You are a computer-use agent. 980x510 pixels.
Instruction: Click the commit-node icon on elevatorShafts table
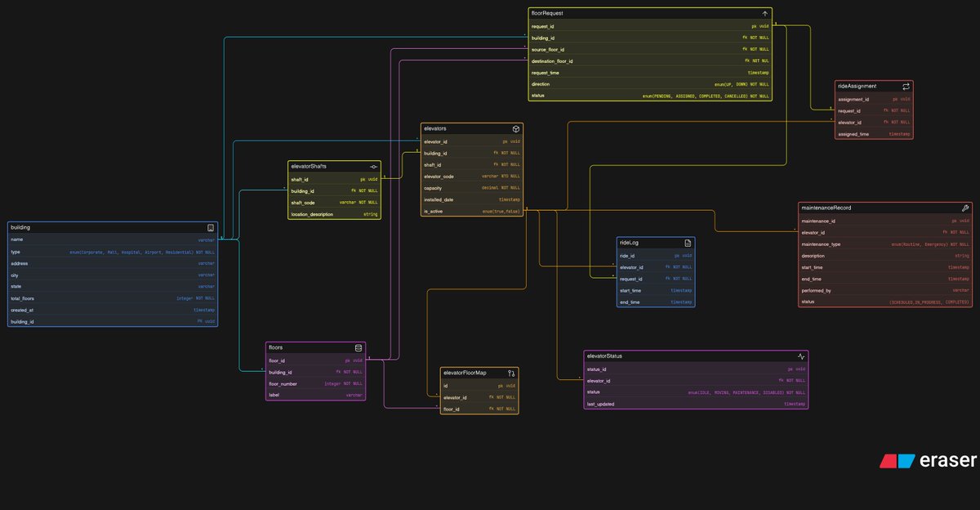click(x=373, y=166)
